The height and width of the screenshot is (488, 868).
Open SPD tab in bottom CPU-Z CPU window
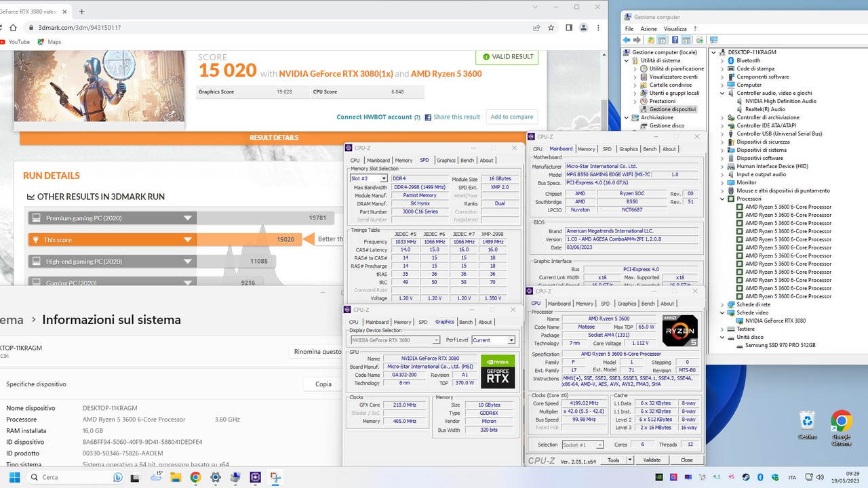coord(605,304)
